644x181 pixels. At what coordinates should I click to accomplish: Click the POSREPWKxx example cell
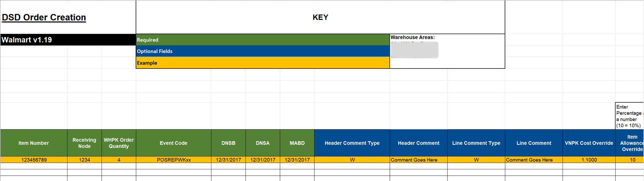[173, 160]
